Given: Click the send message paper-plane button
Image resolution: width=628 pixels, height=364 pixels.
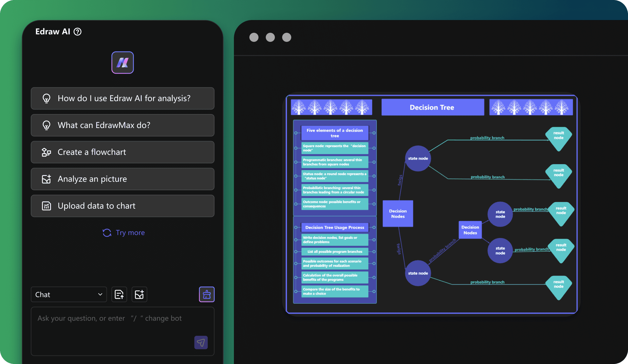Looking at the screenshot, I should [201, 342].
